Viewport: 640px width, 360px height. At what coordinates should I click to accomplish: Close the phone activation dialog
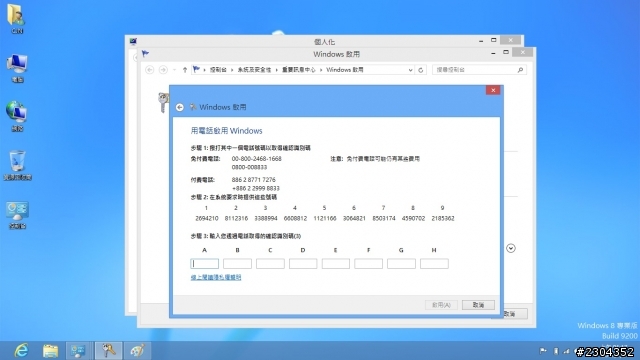click(493, 90)
